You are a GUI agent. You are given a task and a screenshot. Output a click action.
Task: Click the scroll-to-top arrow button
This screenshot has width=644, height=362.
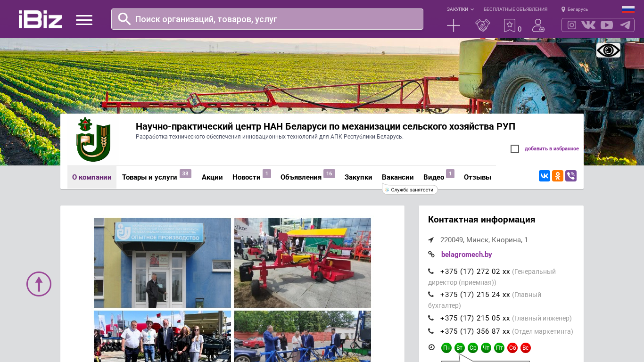(39, 284)
